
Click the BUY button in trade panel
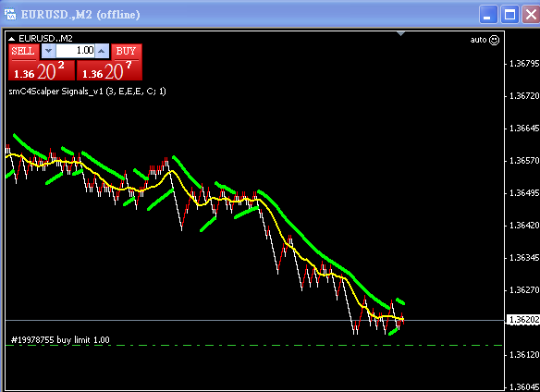point(127,52)
